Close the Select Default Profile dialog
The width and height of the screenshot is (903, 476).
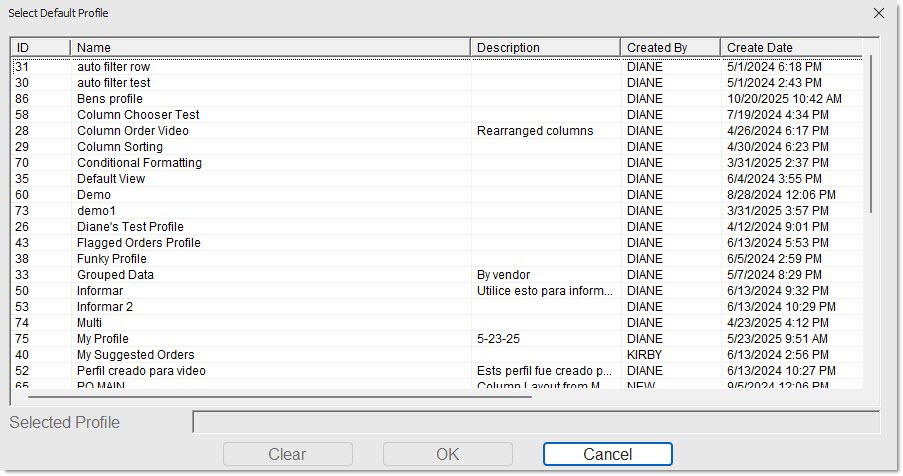(x=879, y=13)
